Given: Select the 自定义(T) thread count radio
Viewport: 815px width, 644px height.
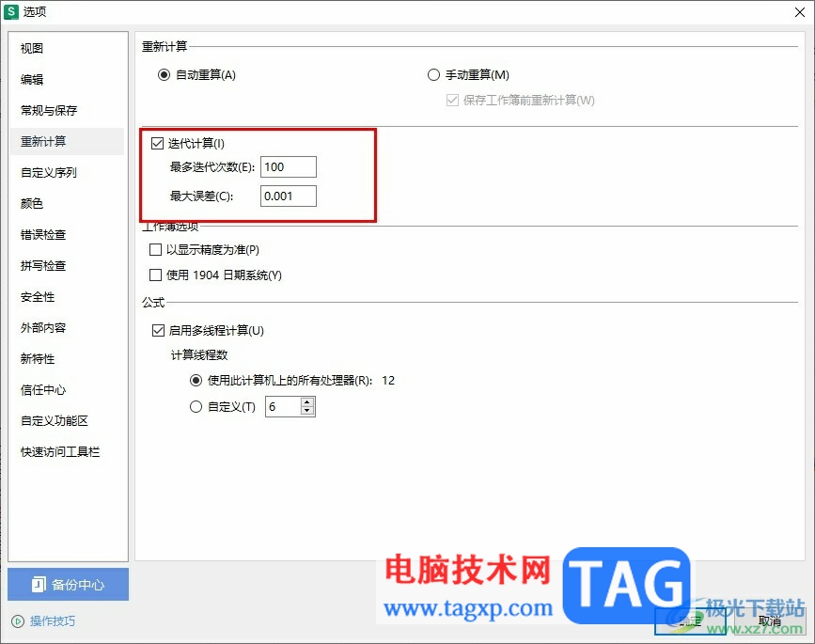Looking at the screenshot, I should click(196, 406).
